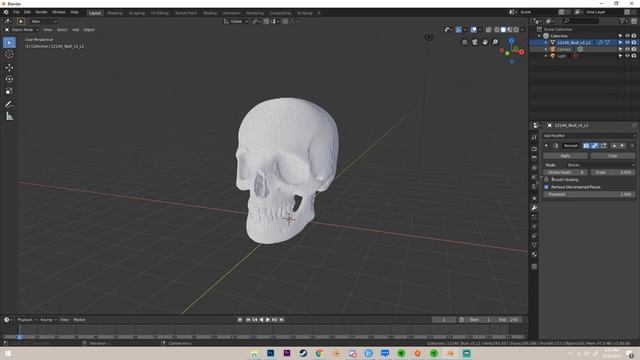Viewport: 640px width, 360px height.
Task: Toggle viewport visibility of 12140_Skull object
Action: pyautogui.click(x=627, y=42)
